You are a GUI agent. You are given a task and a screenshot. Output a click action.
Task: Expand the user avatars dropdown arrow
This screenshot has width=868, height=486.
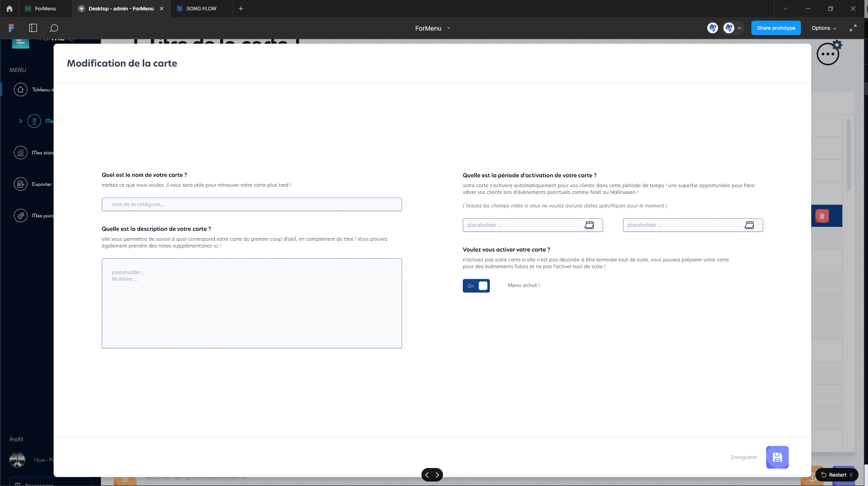click(739, 28)
